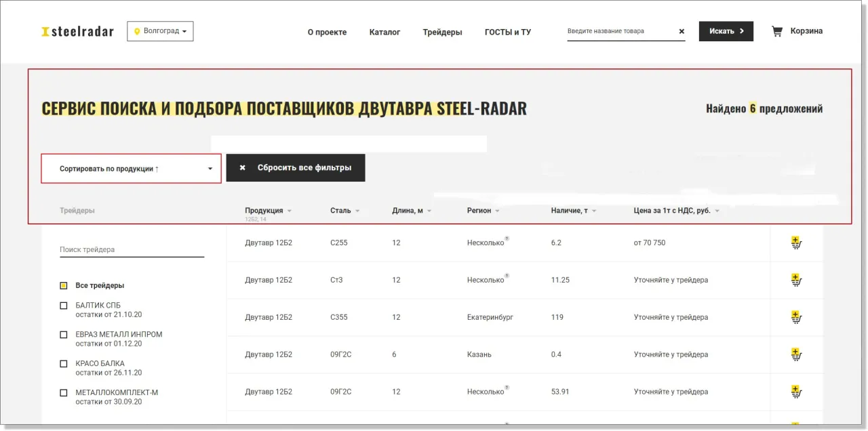Add Двутавр 12Б2 С255 offer to cart
Viewport: 868px width, 431px height.
click(x=796, y=242)
